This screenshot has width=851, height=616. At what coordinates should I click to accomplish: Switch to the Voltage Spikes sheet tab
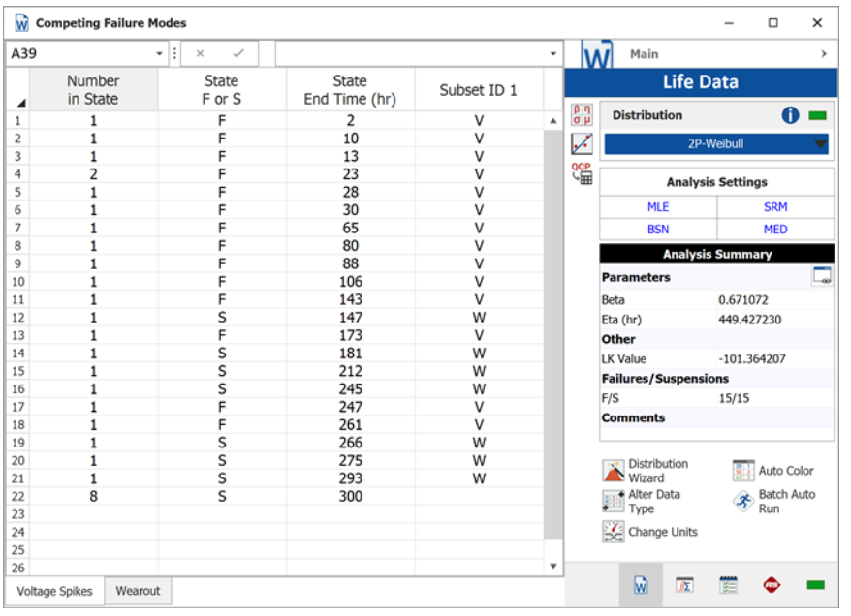coord(55,591)
